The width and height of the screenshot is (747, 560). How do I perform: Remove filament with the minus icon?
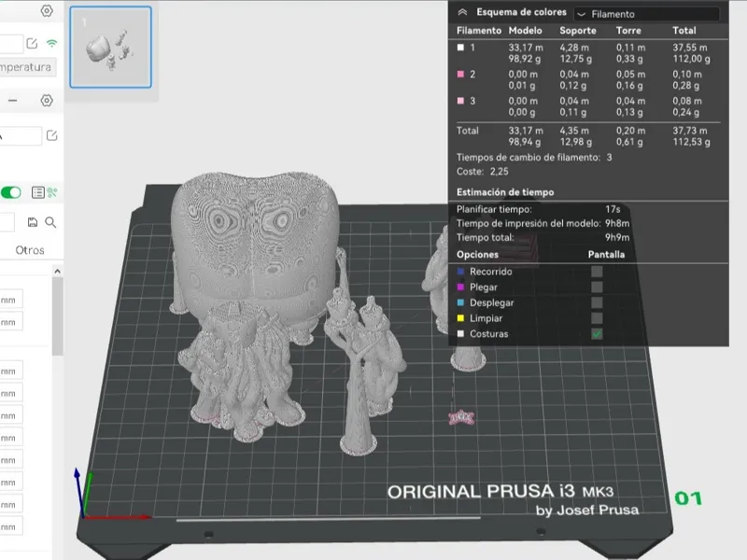tap(13, 101)
